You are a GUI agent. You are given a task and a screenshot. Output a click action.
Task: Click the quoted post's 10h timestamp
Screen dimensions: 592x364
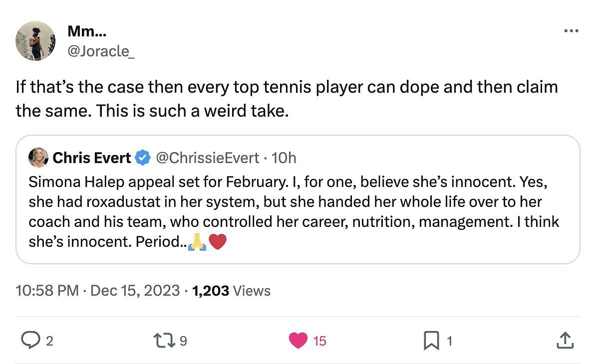pos(284,158)
